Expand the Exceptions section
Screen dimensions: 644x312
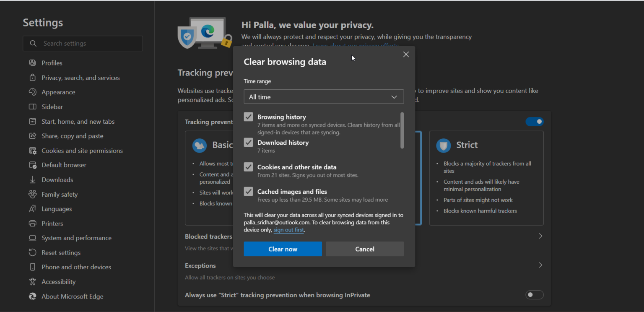pyautogui.click(x=540, y=265)
